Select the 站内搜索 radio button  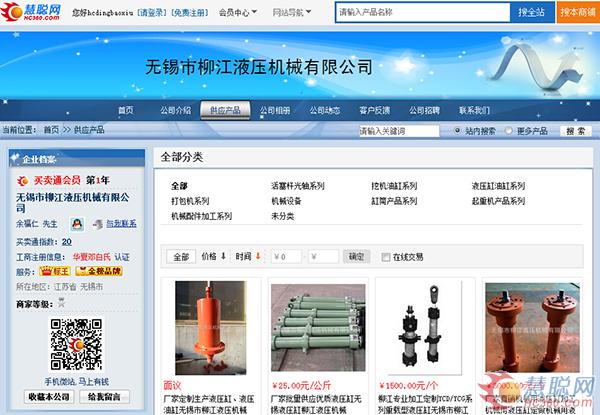click(457, 130)
